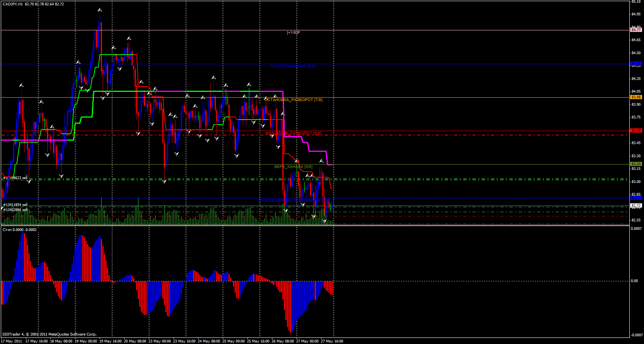The width and height of the screenshot is (644, 344).
Task: Click the 83.75 price axis value
Action: tap(636, 117)
